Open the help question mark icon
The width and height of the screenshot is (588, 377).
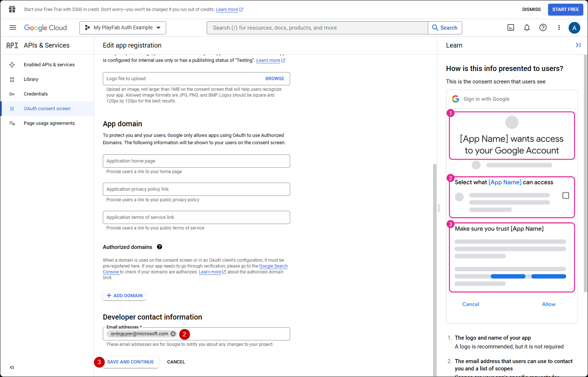coord(543,27)
